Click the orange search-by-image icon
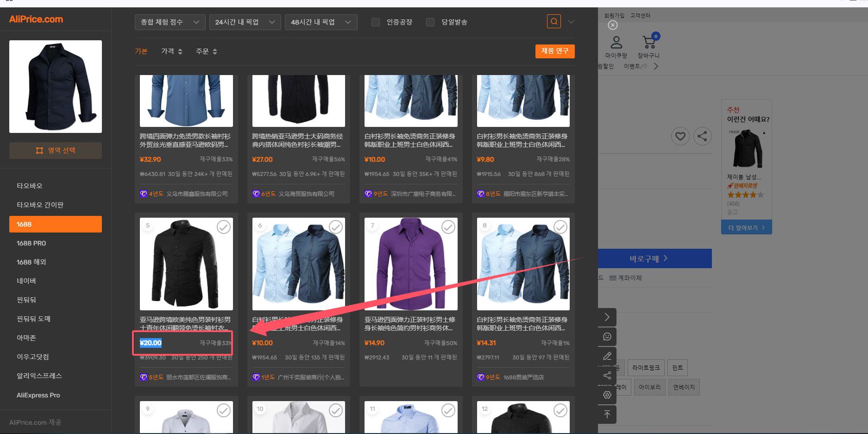This screenshot has width=868, height=434. (x=554, y=21)
